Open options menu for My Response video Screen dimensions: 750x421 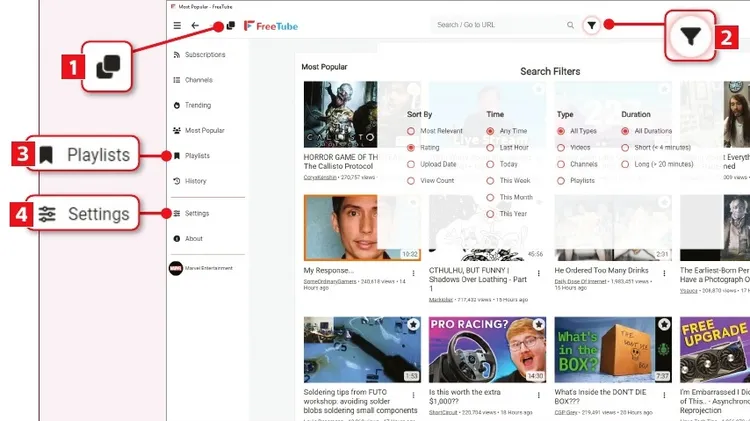(413, 273)
